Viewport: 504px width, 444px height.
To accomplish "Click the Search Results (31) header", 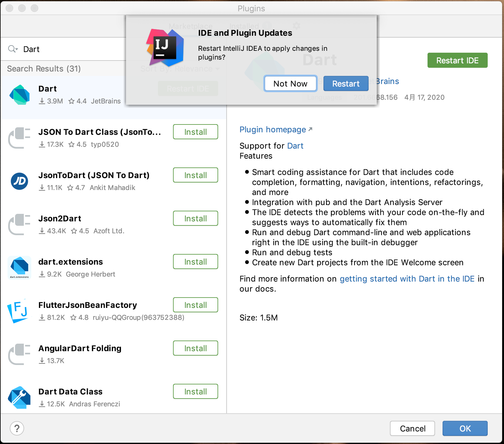I will (44, 69).
